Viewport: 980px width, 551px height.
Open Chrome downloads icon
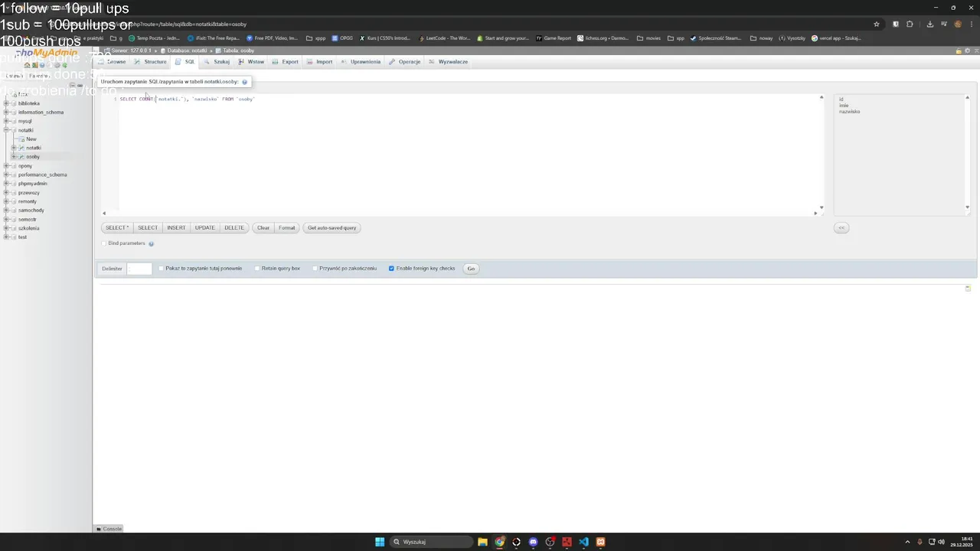click(x=929, y=24)
